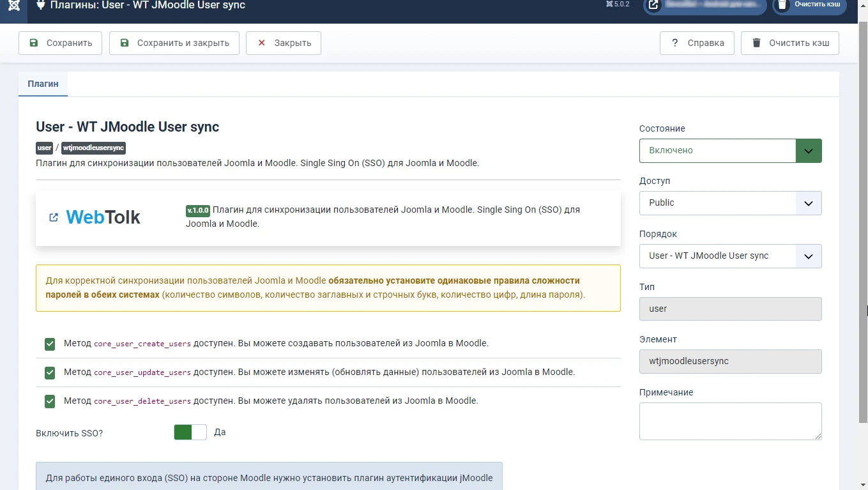Click the core_user_create_users green checkmark
868x490 pixels.
click(50, 344)
